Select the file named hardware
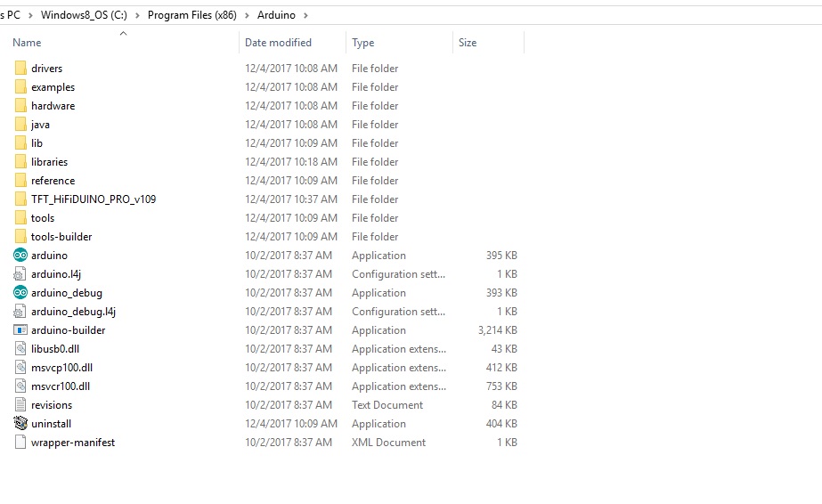822x504 pixels. [53, 106]
